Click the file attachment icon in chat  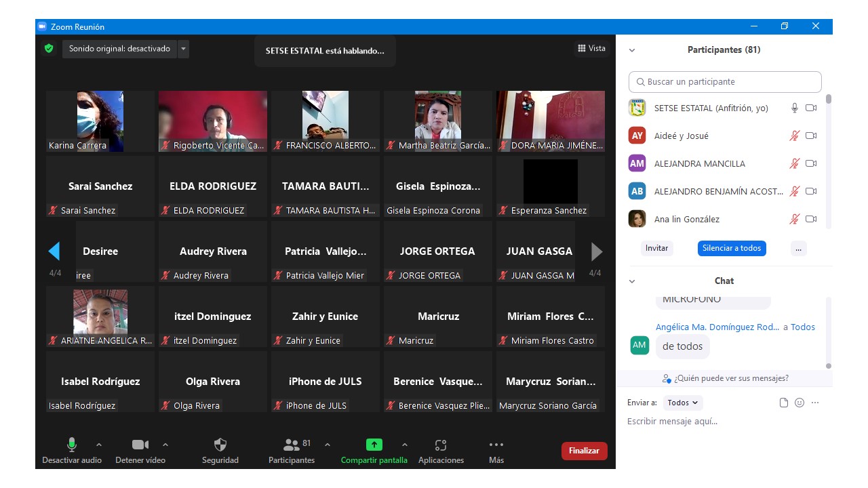tap(784, 403)
